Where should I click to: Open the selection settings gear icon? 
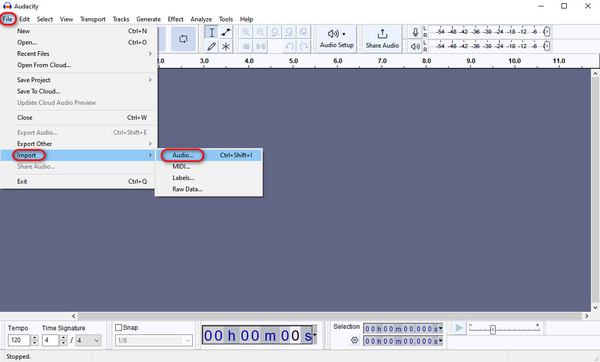click(354, 340)
